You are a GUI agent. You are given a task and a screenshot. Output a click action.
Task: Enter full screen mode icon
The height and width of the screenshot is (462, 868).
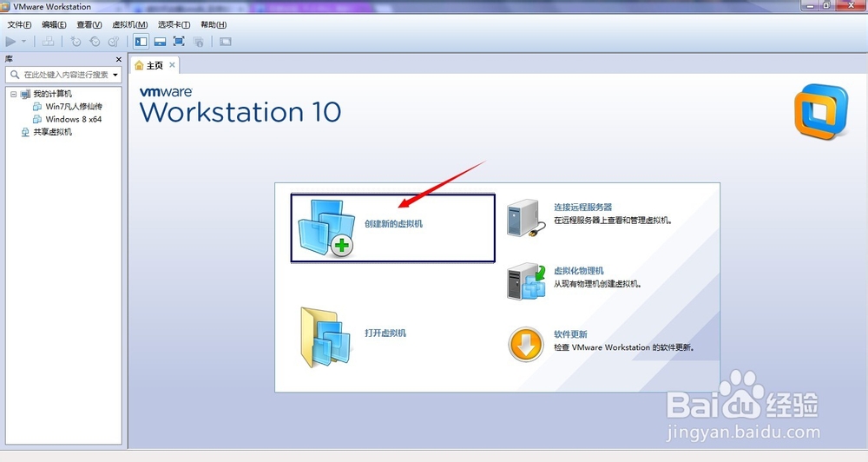179,42
